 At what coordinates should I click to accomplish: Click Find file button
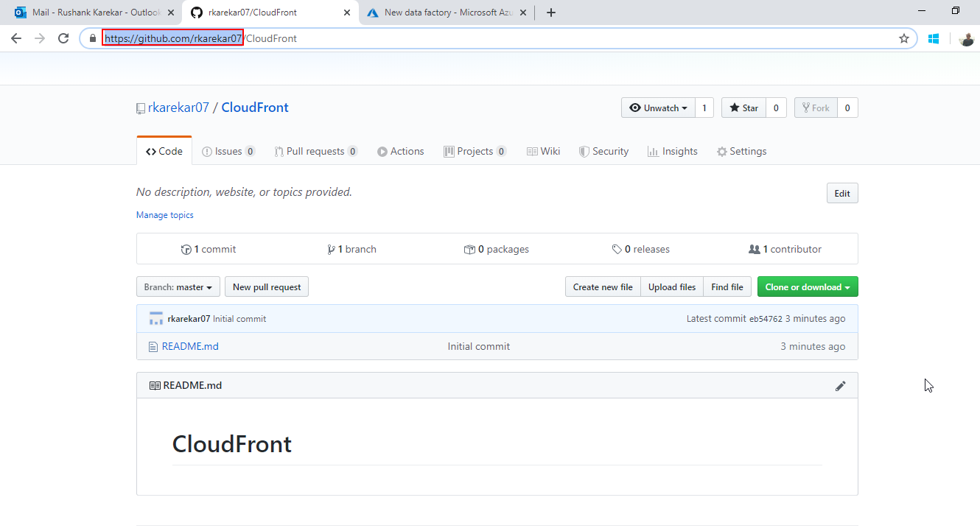point(727,287)
